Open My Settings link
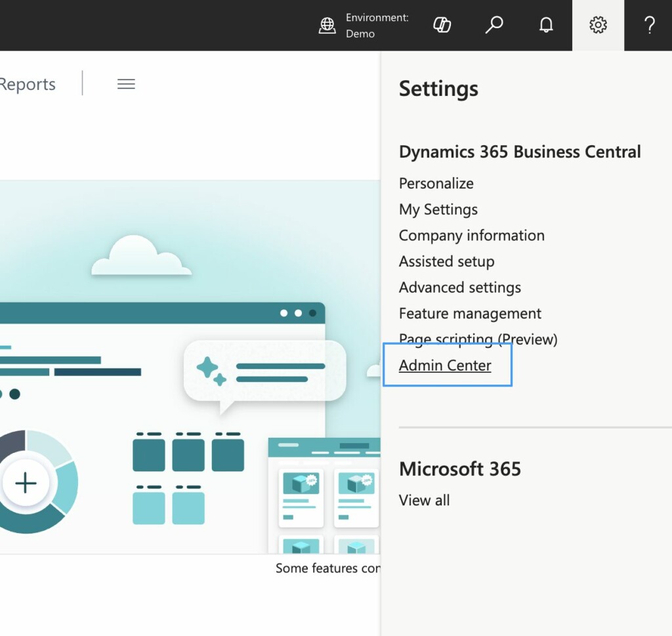Screen dimensions: 672x636 [x=438, y=209]
